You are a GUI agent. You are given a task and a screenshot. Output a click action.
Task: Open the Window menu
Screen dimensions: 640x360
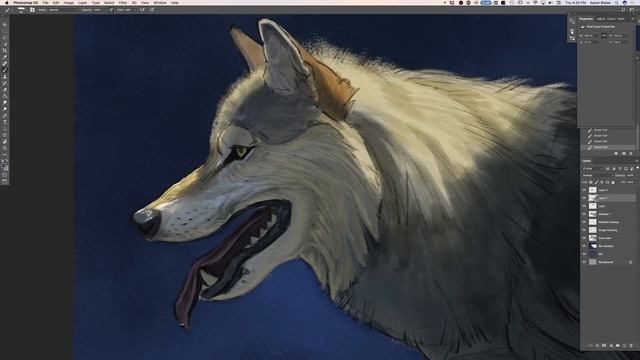pyautogui.click(x=160, y=2)
